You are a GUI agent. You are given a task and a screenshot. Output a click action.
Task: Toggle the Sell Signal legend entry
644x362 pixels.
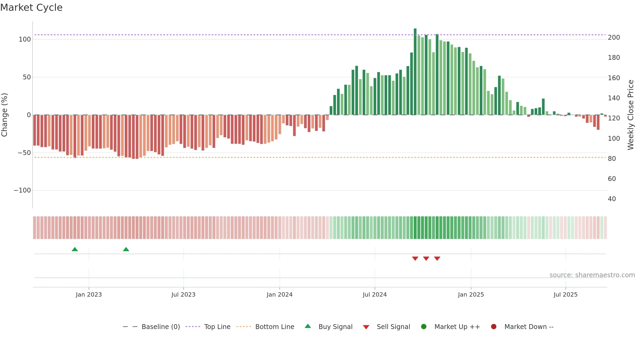point(386,327)
